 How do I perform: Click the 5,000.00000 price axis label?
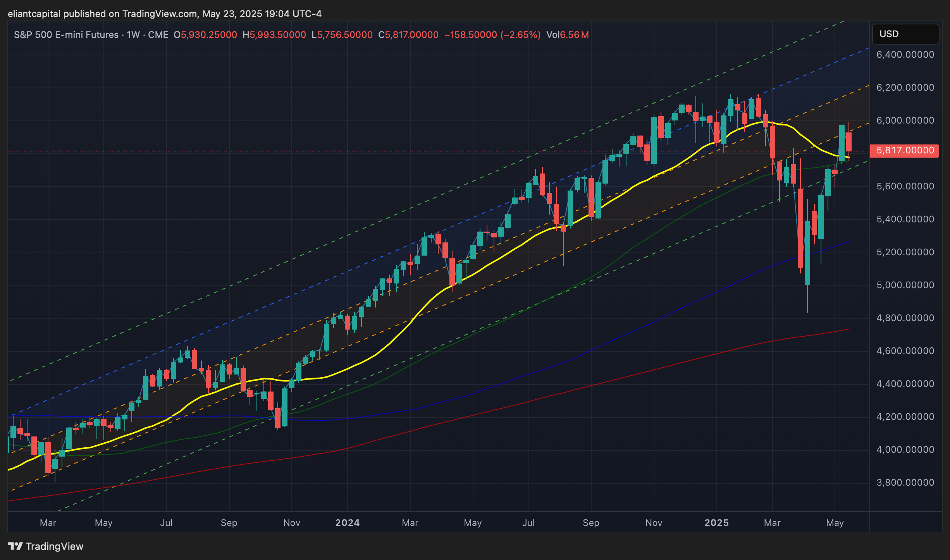[905, 285]
